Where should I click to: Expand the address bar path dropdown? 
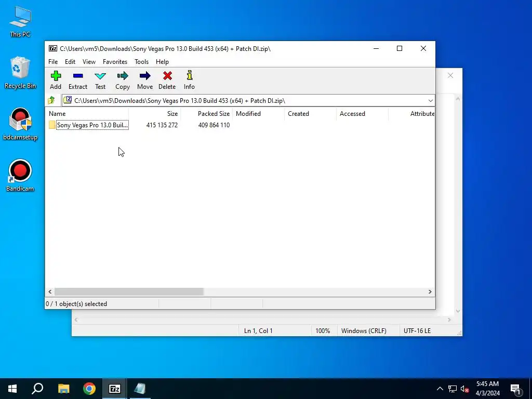(x=430, y=101)
